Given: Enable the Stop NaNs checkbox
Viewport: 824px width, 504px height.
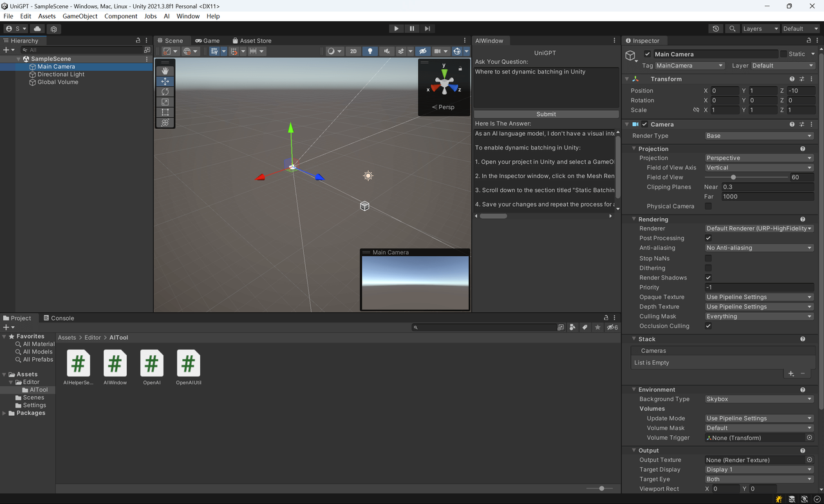Looking at the screenshot, I should [x=708, y=257].
